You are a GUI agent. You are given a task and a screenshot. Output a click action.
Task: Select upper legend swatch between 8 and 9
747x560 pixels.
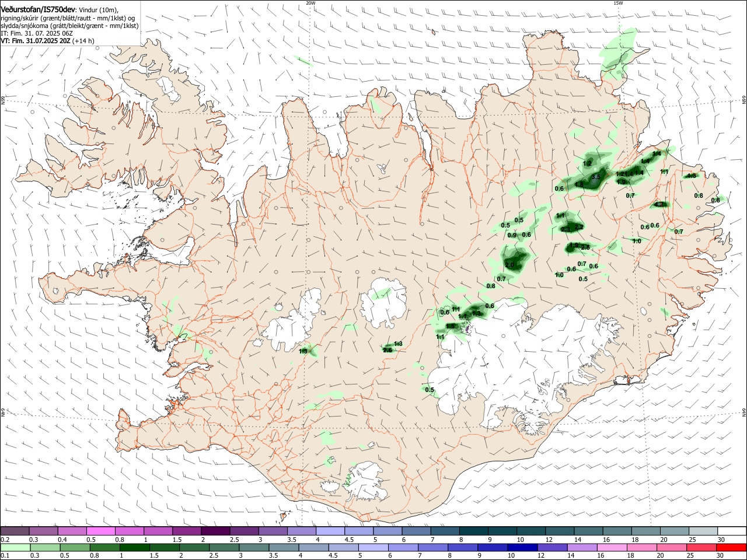pyautogui.click(x=473, y=531)
